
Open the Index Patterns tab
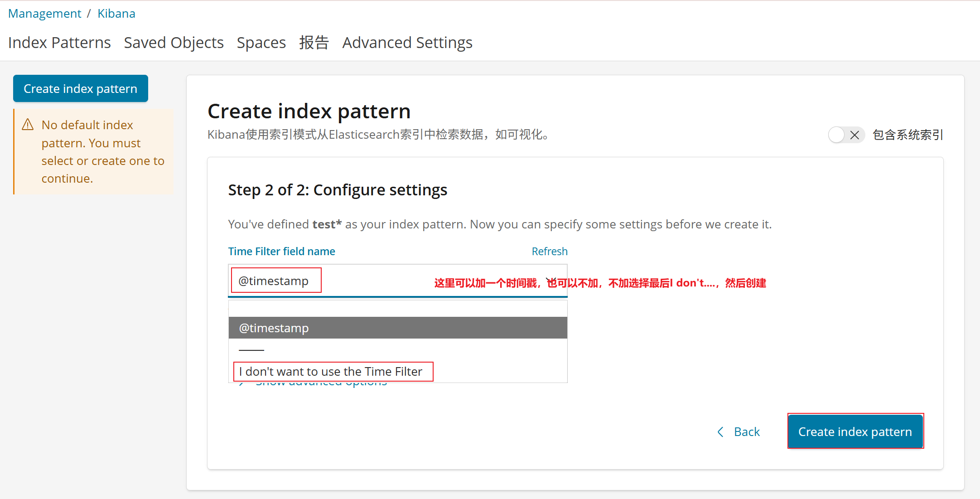[59, 43]
